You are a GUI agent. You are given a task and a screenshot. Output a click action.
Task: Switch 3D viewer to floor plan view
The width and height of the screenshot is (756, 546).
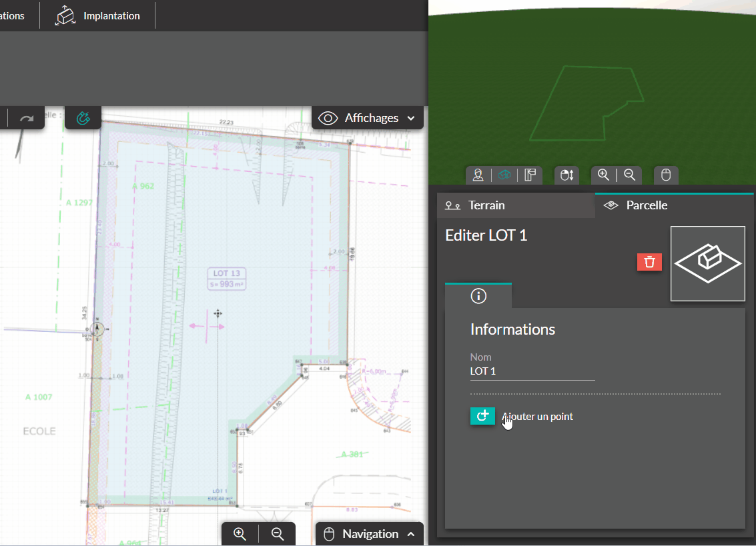pyautogui.click(x=530, y=175)
